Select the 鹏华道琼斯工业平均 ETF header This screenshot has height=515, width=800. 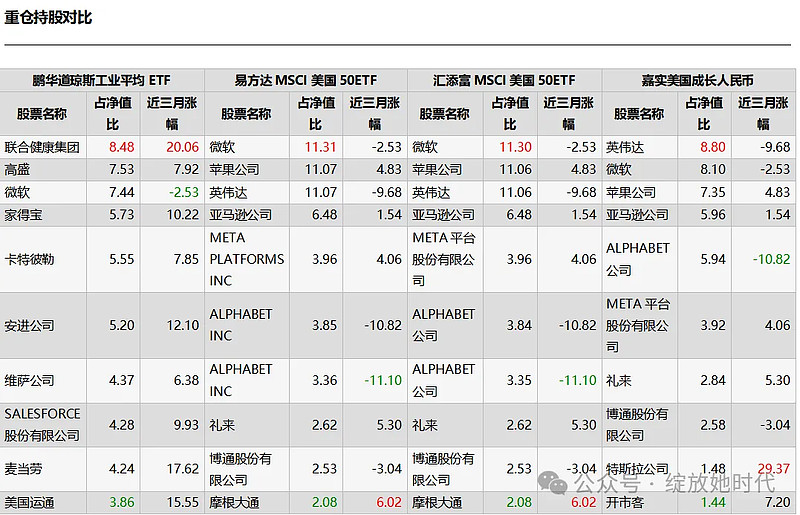[102, 80]
